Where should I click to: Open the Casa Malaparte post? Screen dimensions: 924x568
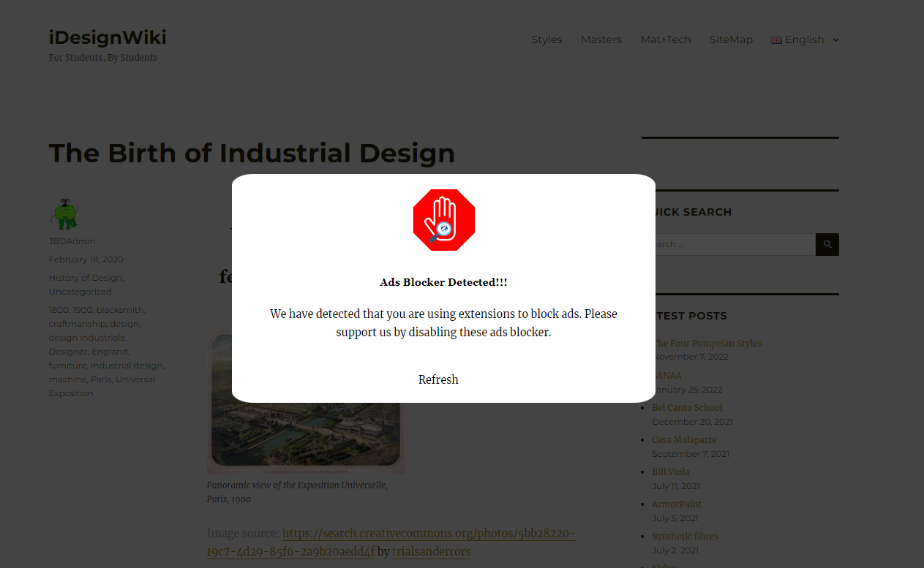coord(684,439)
